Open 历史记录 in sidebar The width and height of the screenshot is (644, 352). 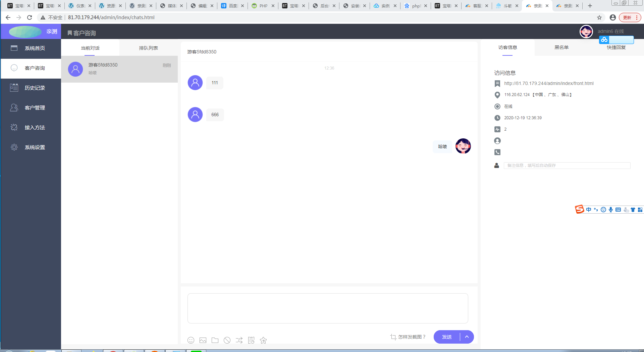click(31, 88)
